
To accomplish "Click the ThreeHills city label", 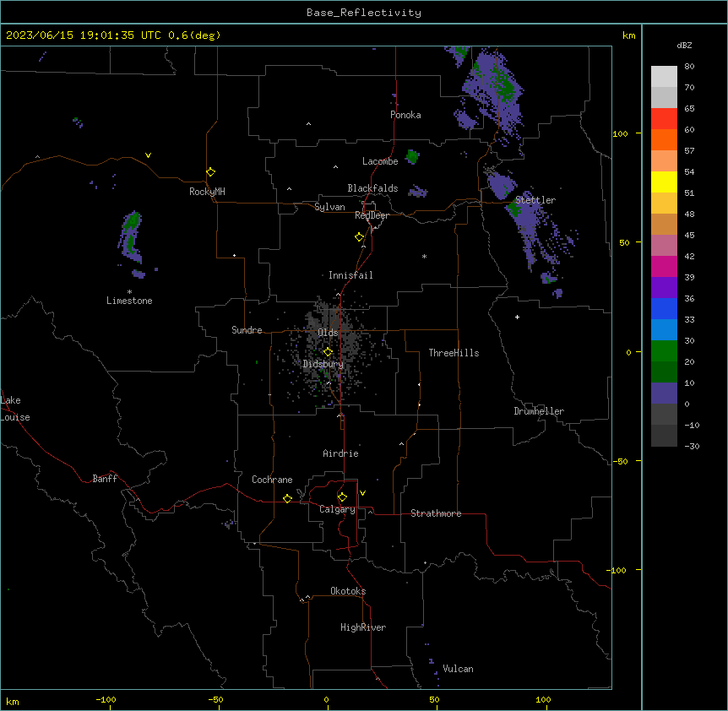I will click(454, 353).
